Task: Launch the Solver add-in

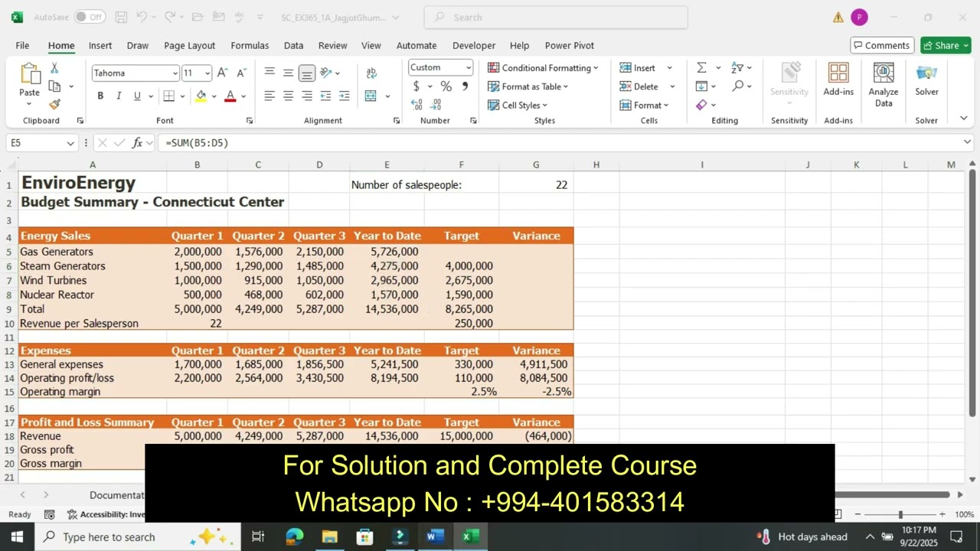Action: (x=926, y=80)
